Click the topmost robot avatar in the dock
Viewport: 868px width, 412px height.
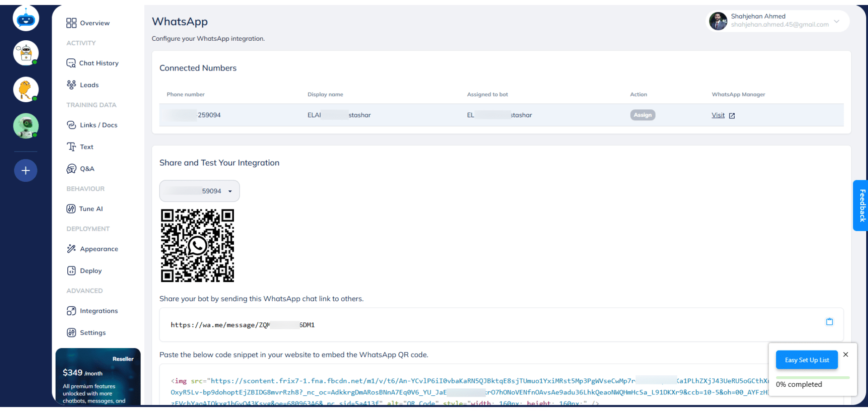click(26, 18)
